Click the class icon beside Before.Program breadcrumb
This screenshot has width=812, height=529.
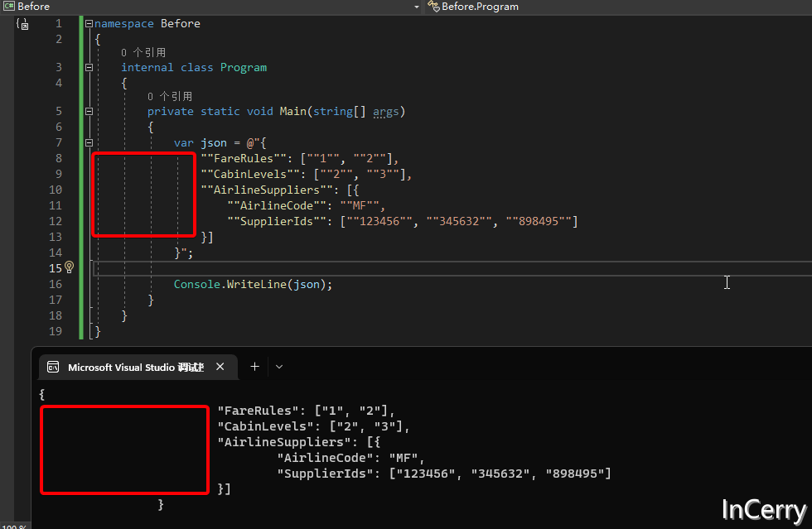tap(433, 7)
